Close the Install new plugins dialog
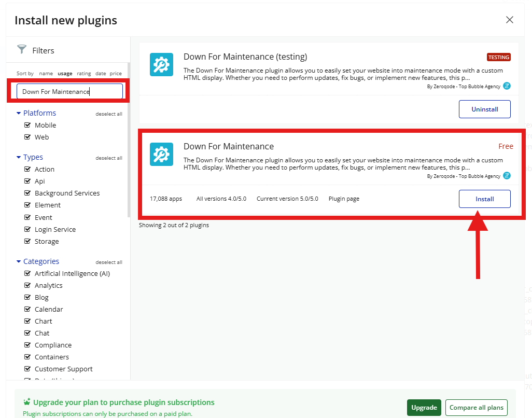The width and height of the screenshot is (532, 418). (x=509, y=20)
